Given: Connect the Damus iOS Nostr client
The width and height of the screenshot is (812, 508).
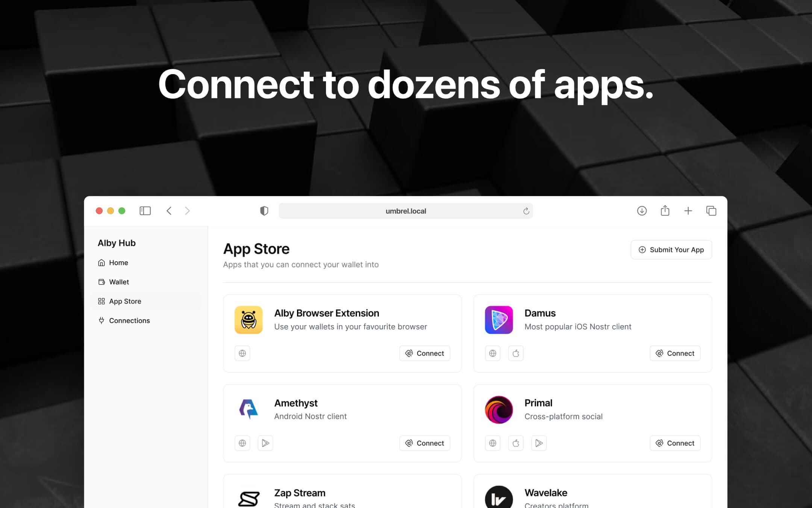Looking at the screenshot, I should click(x=675, y=353).
